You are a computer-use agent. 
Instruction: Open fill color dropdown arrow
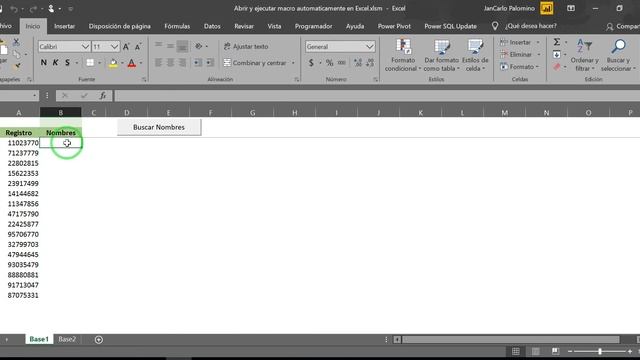[122, 63]
